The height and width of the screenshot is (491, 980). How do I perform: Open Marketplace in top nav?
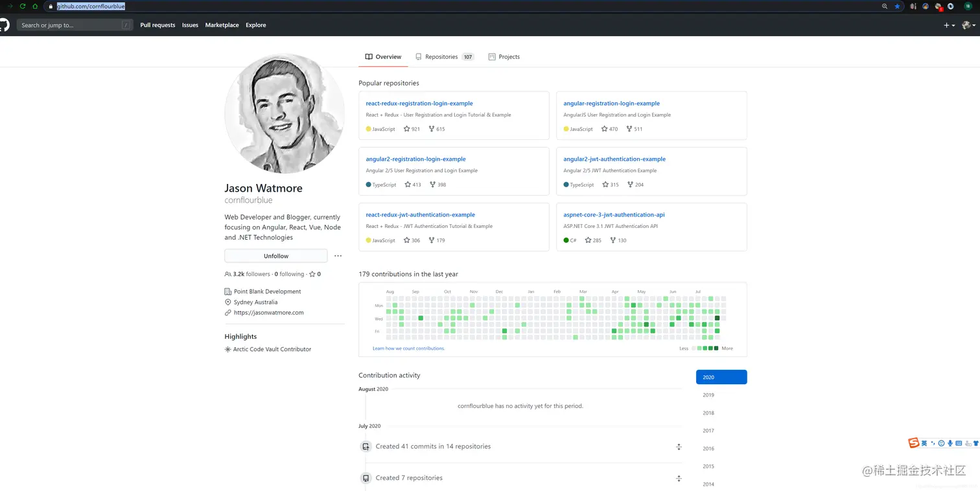(222, 25)
